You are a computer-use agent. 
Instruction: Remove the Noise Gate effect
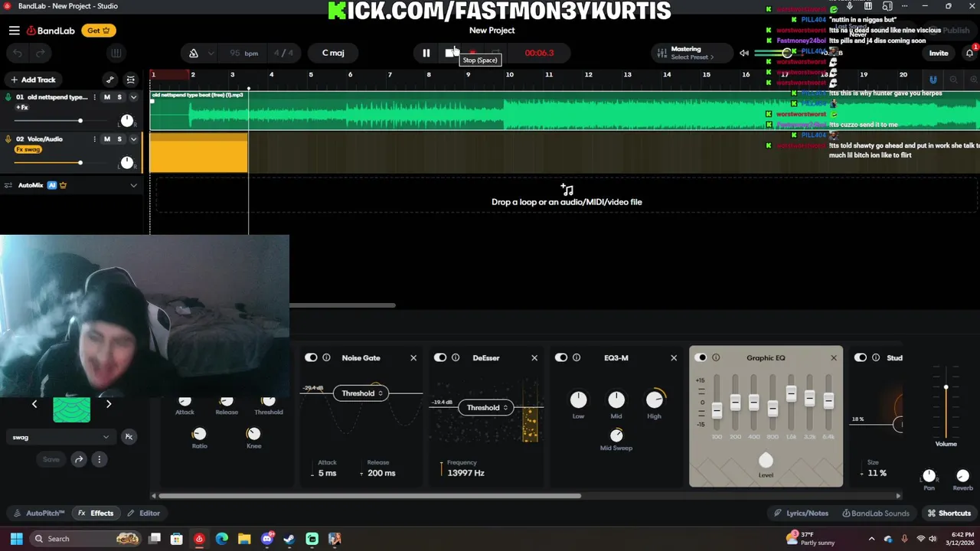413,357
